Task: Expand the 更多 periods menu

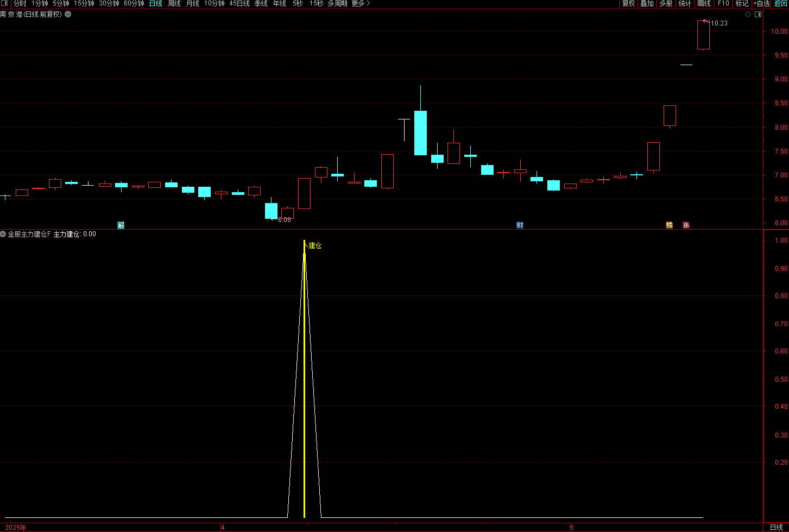Action: (x=361, y=4)
